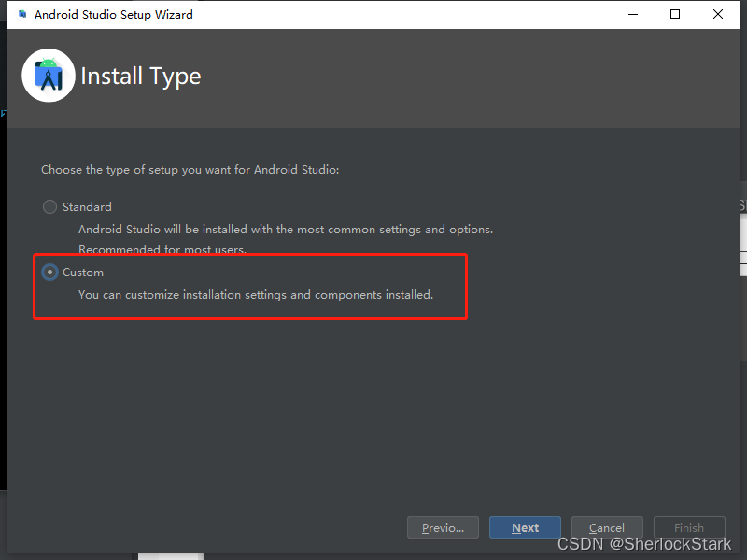Click the Previous button
Viewport: 747px width, 560px height.
(443, 527)
